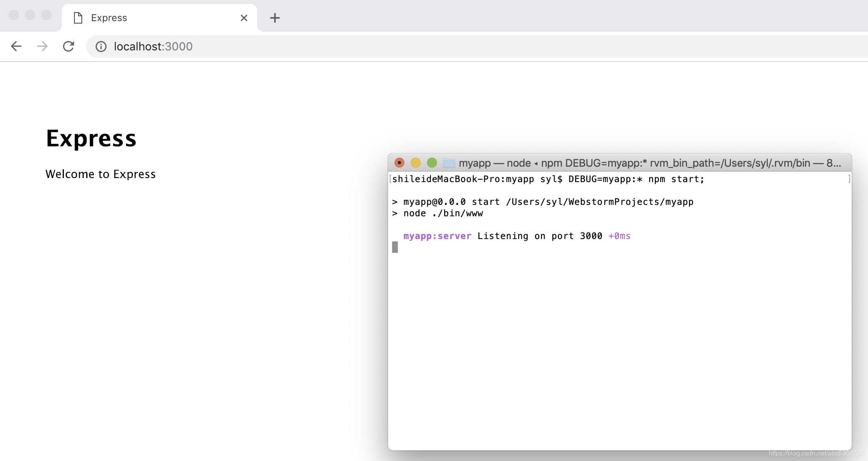The image size is (868, 461).
Task: Click the Welcome to Express text
Action: 100,174
